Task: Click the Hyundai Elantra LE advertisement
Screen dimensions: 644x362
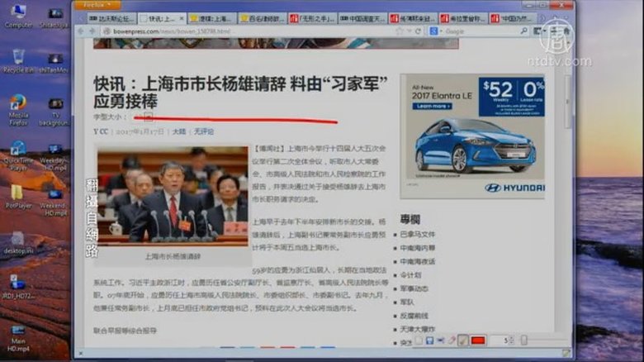Action: coord(472,136)
